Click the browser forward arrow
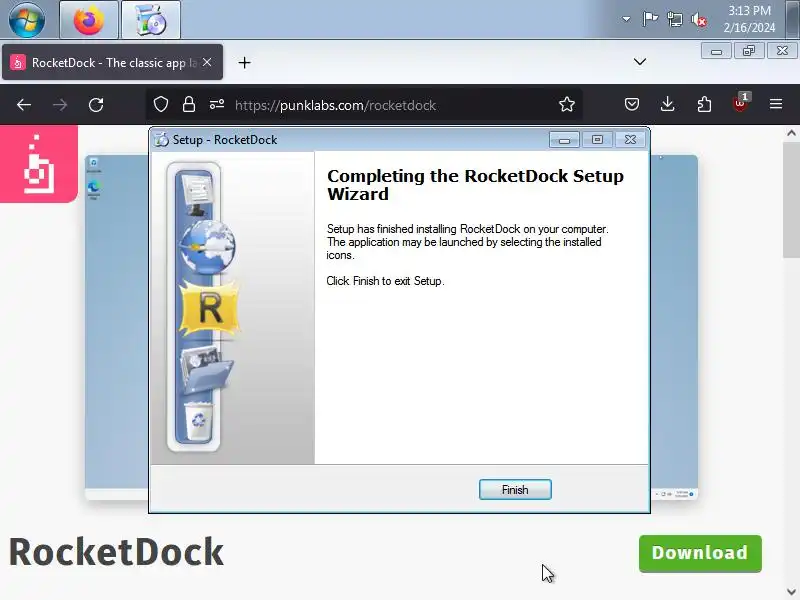This screenshot has width=800, height=600. pyautogui.click(x=60, y=105)
